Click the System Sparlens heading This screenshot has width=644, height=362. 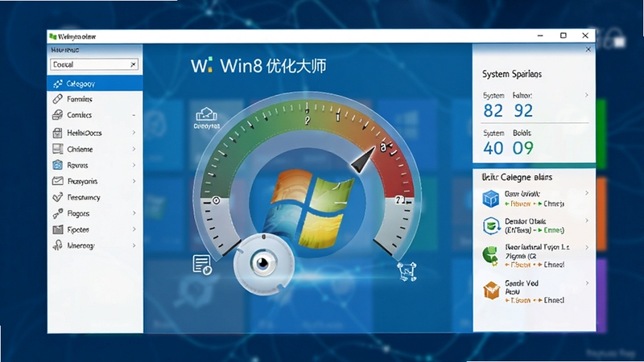512,74
